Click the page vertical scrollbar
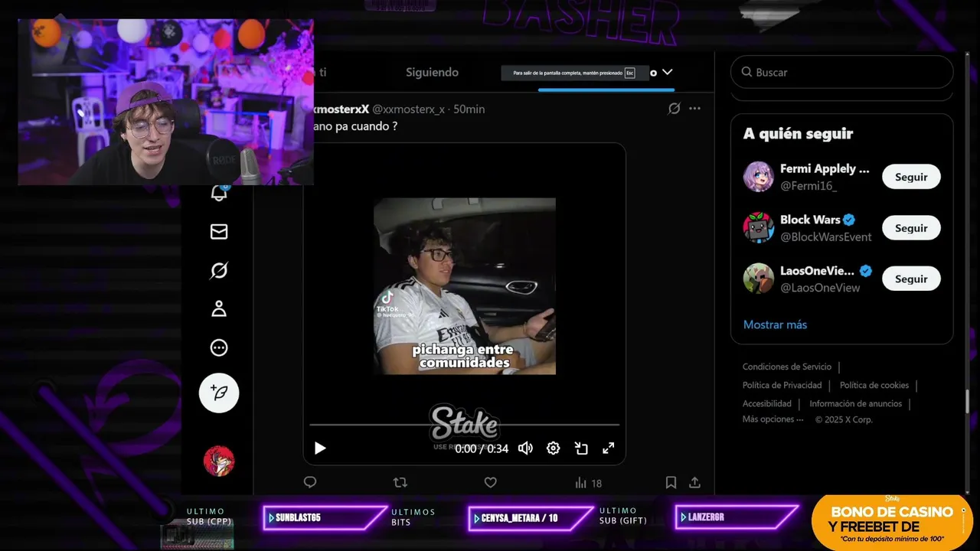Screen dimensions: 980x551 point(968,400)
